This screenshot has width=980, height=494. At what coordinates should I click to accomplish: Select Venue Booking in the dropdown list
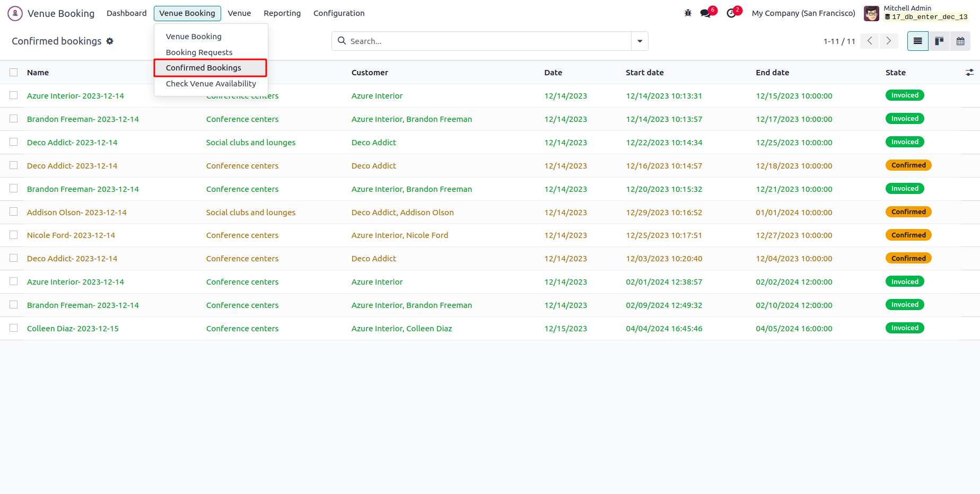194,37
